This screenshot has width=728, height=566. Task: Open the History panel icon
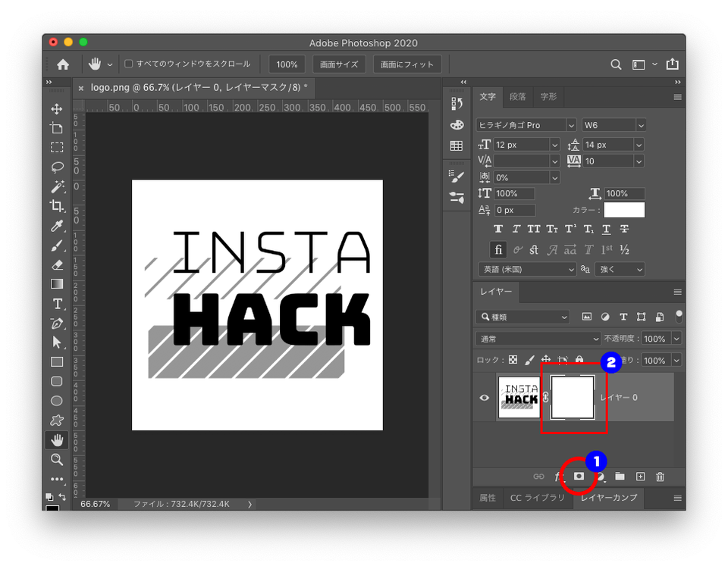(457, 104)
